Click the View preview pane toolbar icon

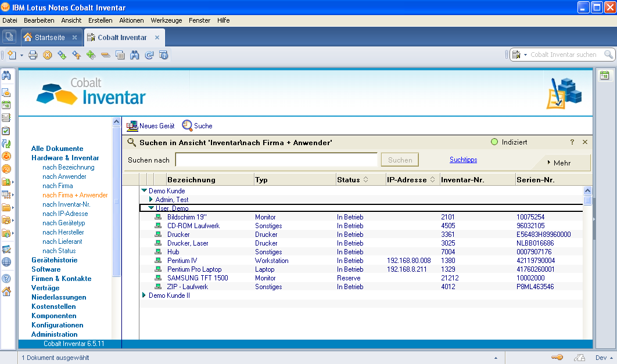(120, 55)
